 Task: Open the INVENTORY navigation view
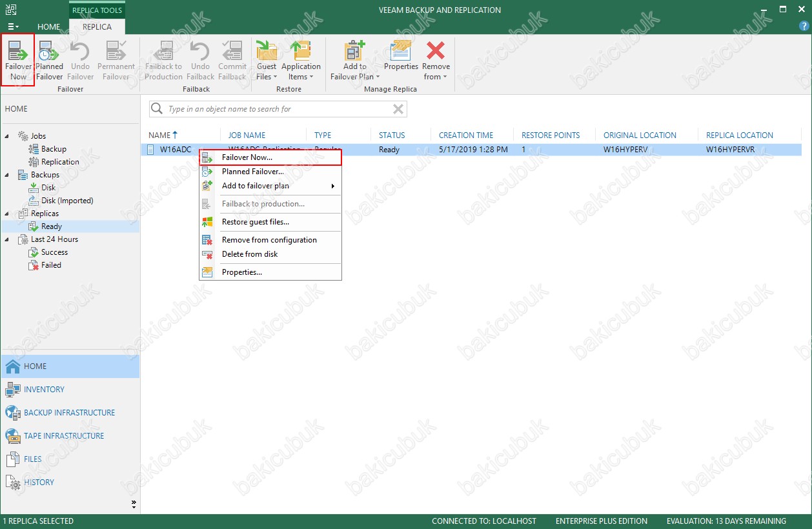point(70,390)
